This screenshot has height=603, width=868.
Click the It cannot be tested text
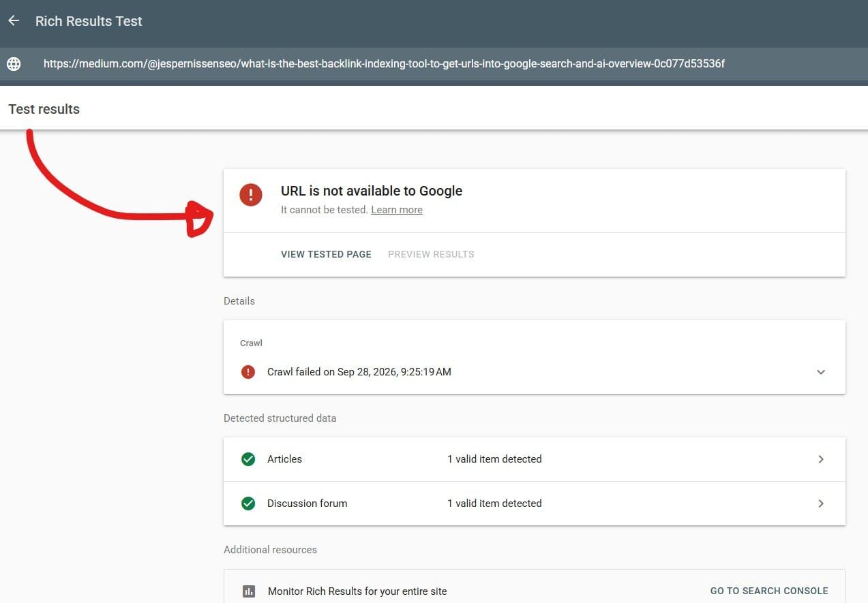tap(324, 210)
